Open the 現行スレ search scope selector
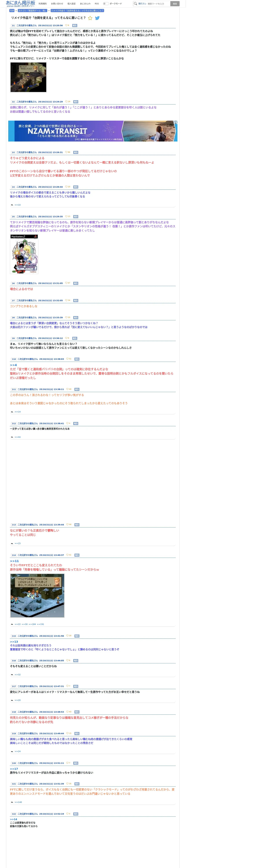 [142, 4]
